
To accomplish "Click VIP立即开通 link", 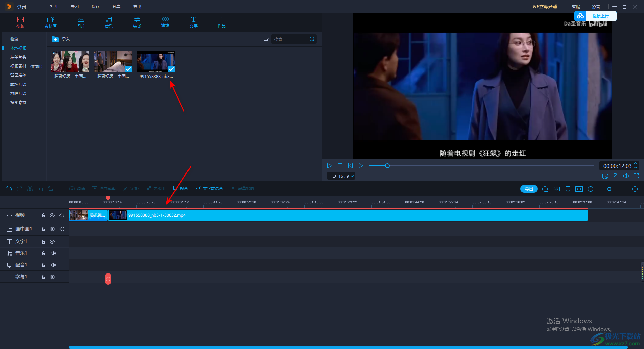I will pos(545,7).
